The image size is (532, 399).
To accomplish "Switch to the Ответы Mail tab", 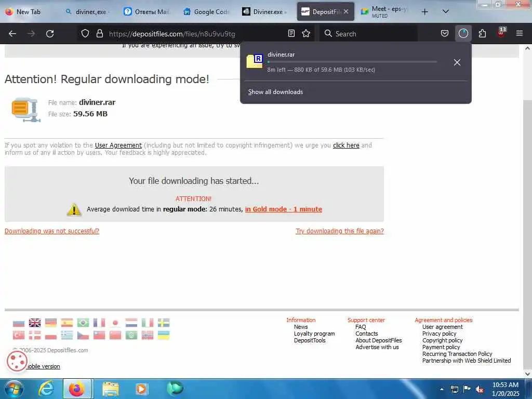I will coord(148,11).
